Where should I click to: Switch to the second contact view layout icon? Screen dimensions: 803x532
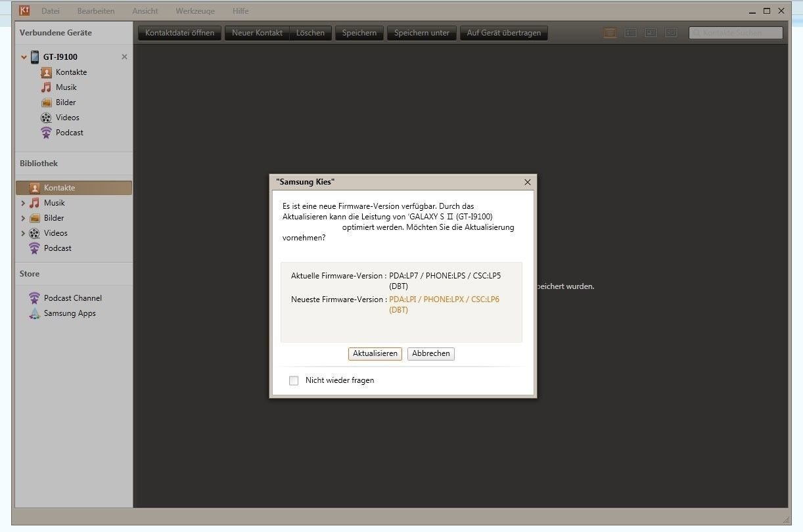click(x=630, y=32)
